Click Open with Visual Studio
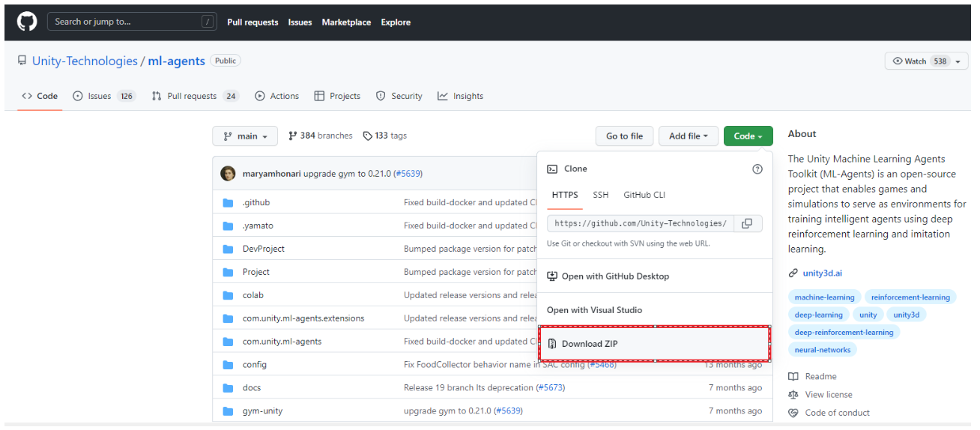 click(x=655, y=310)
